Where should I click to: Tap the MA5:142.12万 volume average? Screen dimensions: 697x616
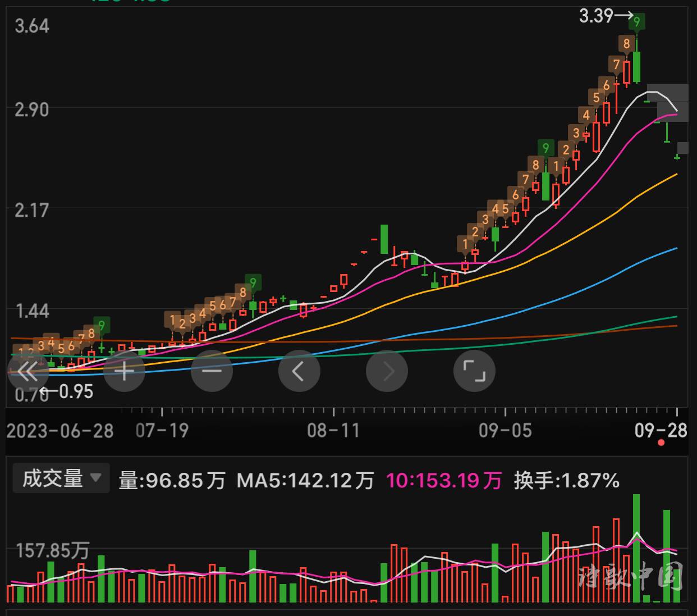[x=305, y=481]
